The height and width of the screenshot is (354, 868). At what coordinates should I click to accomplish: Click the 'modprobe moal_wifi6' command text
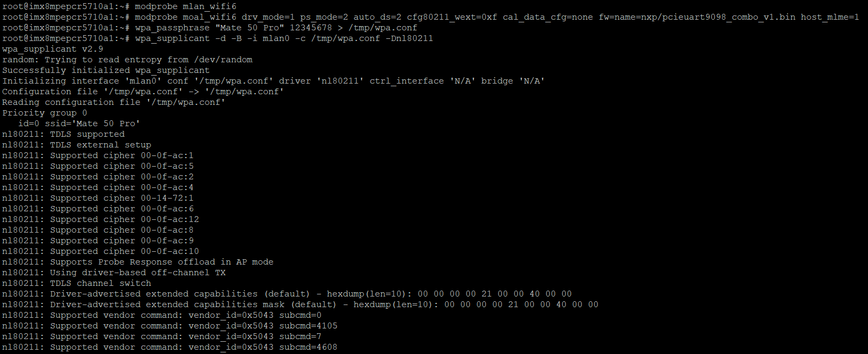pyautogui.click(x=185, y=17)
